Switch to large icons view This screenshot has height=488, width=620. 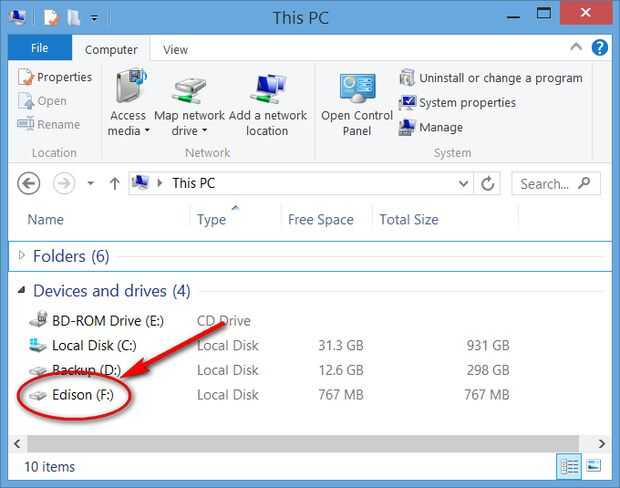pos(593,466)
